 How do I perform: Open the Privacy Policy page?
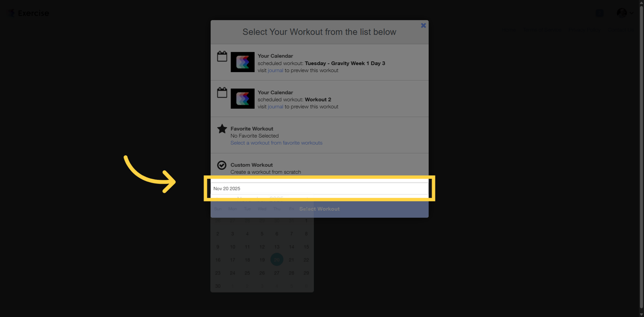(x=584, y=29)
